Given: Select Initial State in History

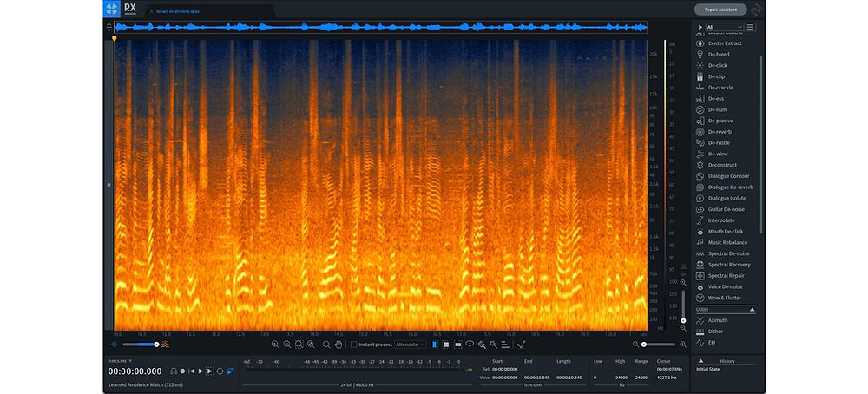Looking at the screenshot, I should (x=708, y=369).
